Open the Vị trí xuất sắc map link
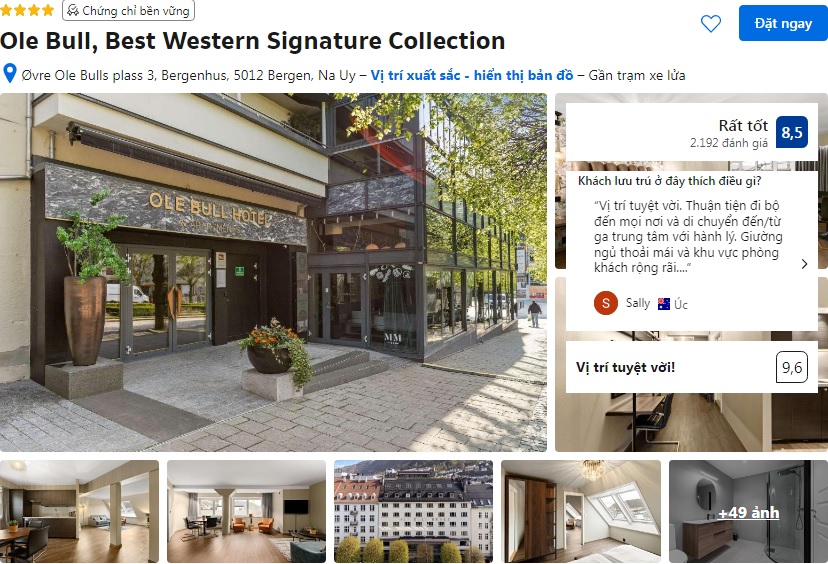 click(x=472, y=75)
